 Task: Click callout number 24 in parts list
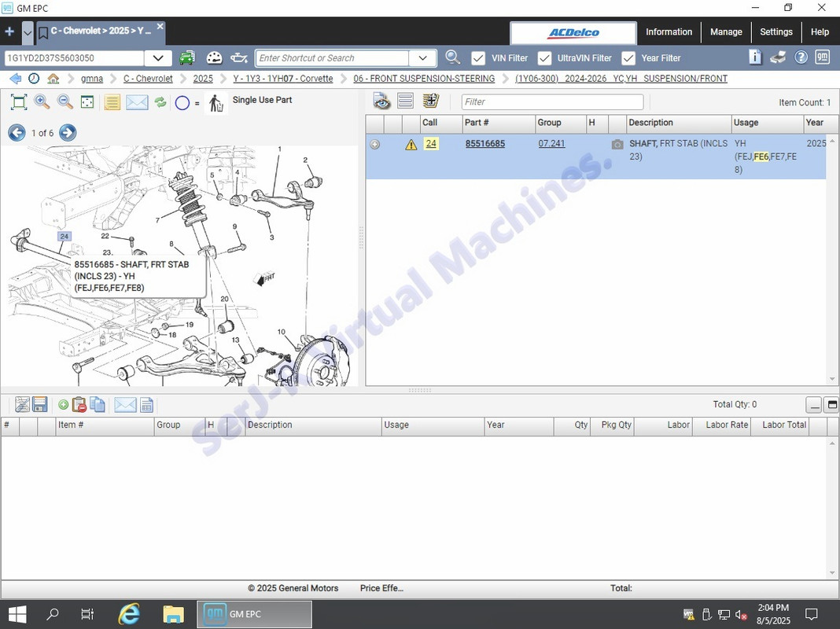tap(431, 143)
